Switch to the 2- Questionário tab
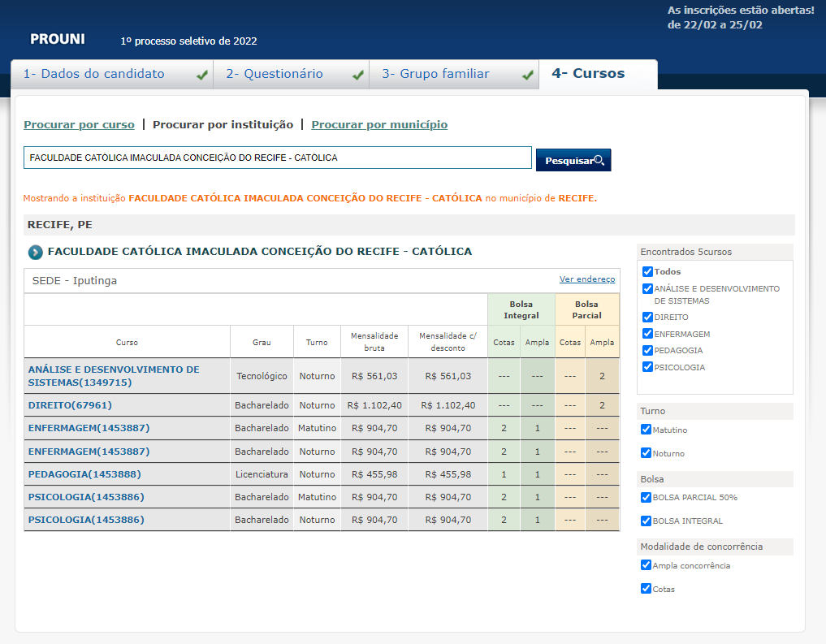 [291, 74]
